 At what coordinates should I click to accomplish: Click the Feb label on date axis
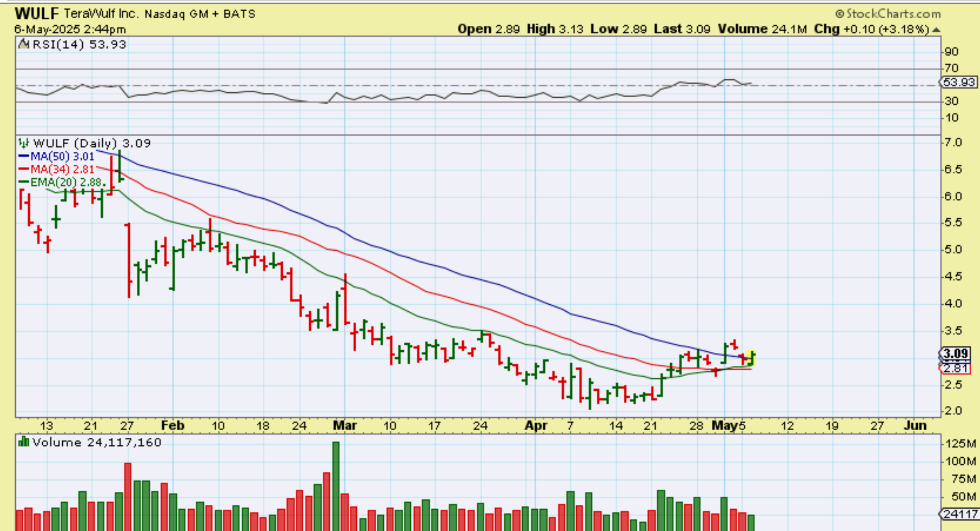coord(172,425)
